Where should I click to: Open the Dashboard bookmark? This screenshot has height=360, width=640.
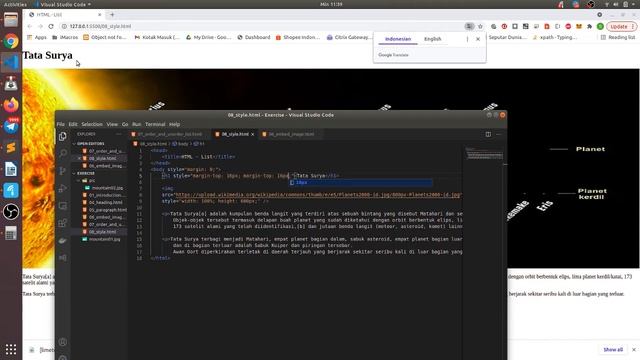[x=254, y=37]
